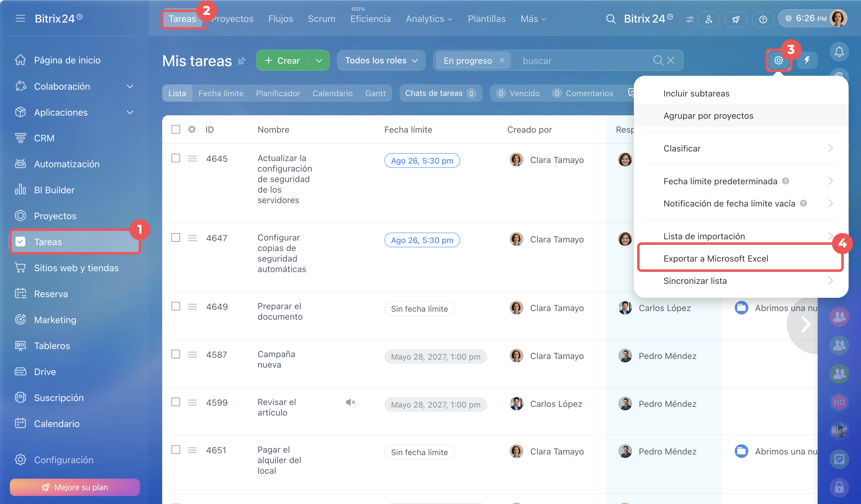The height and width of the screenshot is (504, 861).
Task: Remove the En progreso filter chip
Action: [502, 60]
